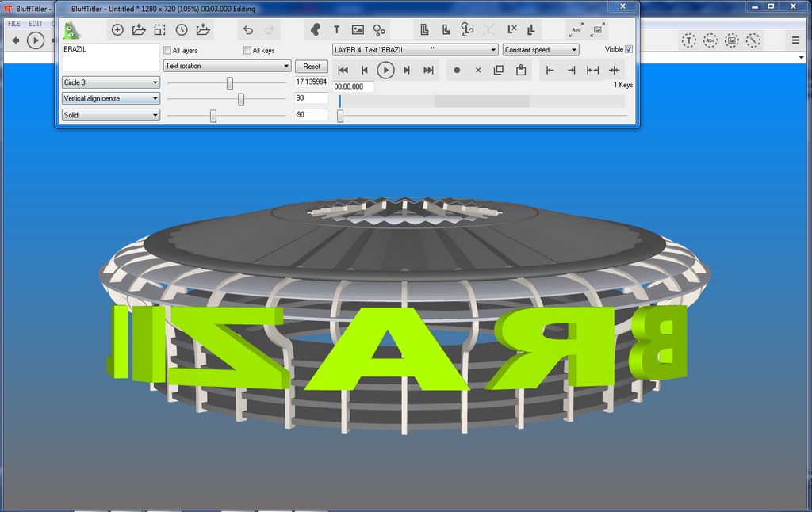Image resolution: width=812 pixels, height=512 pixels.
Task: Jump to first key in timeline
Action: (343, 71)
